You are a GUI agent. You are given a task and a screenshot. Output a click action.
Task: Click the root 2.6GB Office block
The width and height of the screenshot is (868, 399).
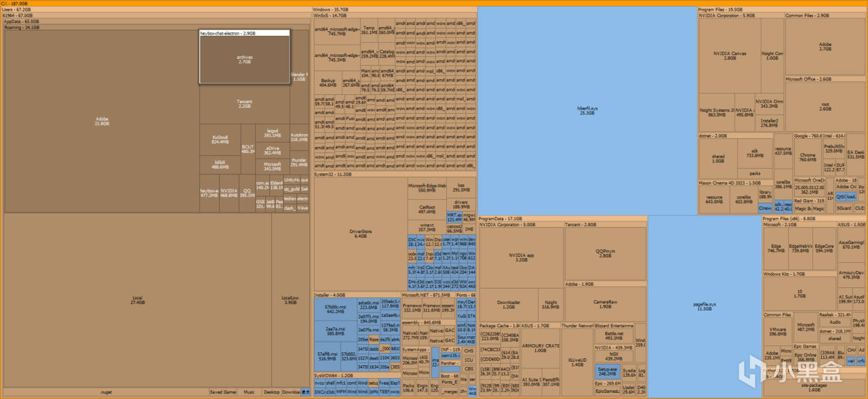pyautogui.click(x=825, y=107)
